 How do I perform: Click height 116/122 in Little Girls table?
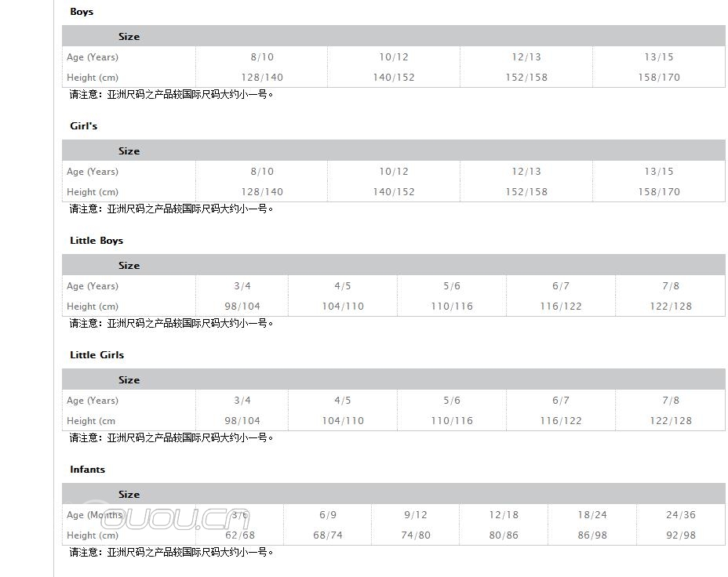click(x=561, y=421)
